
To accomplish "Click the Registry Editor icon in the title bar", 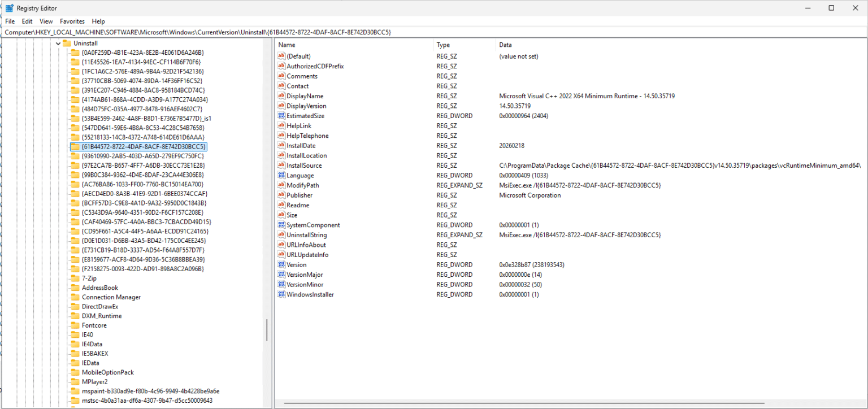I will [x=10, y=8].
